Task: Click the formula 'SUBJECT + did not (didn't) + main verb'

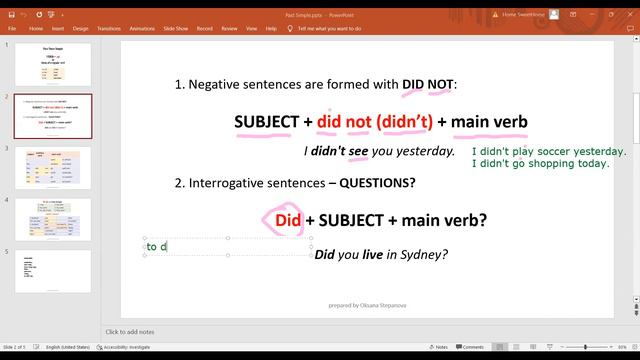Action: tap(381, 122)
